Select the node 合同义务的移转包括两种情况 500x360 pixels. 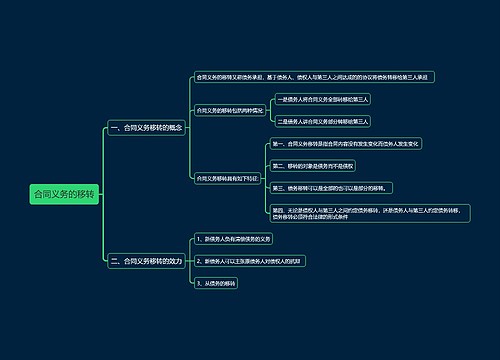pos(230,110)
